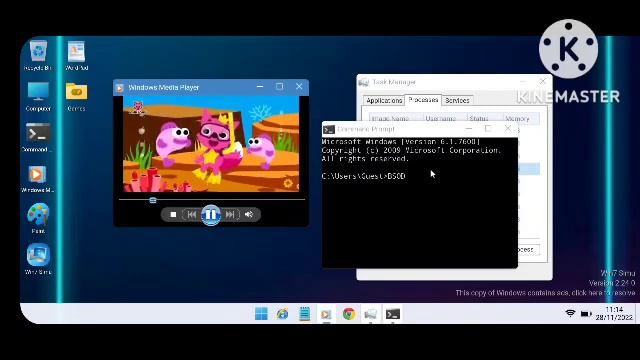Click the Media Player video area
640x360 pixels.
pyautogui.click(x=211, y=144)
